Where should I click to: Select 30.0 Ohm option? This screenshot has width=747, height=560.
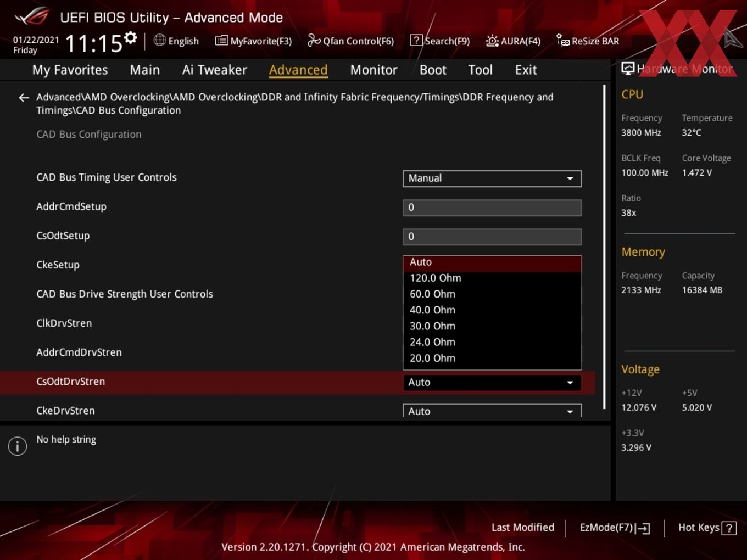pos(492,326)
